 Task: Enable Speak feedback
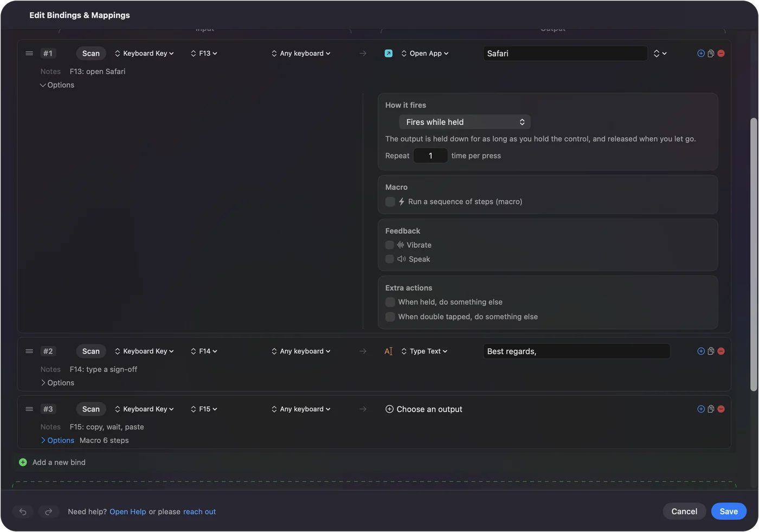[389, 259]
